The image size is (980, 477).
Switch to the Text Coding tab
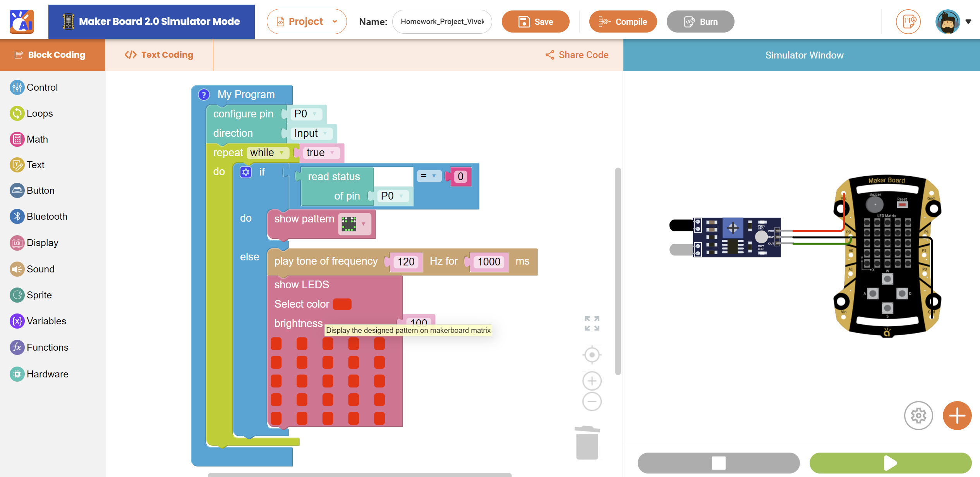[x=159, y=55]
